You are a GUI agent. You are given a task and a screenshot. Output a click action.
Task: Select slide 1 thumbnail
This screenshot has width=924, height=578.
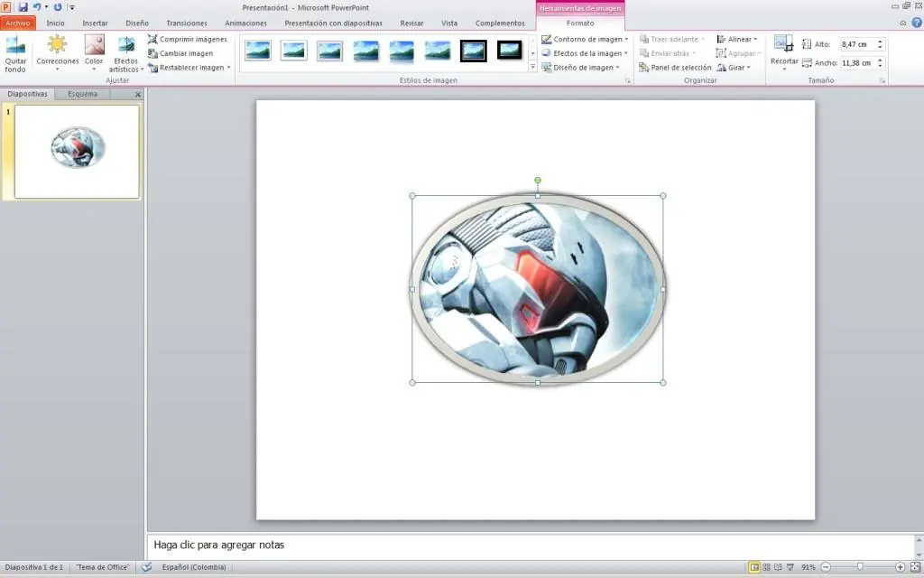pyautogui.click(x=77, y=152)
